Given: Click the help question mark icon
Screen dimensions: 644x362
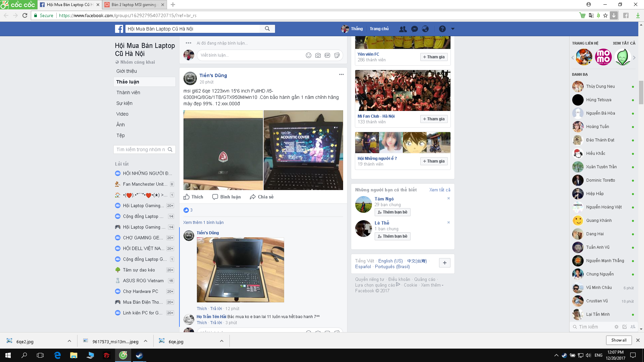Looking at the screenshot, I should click(442, 29).
